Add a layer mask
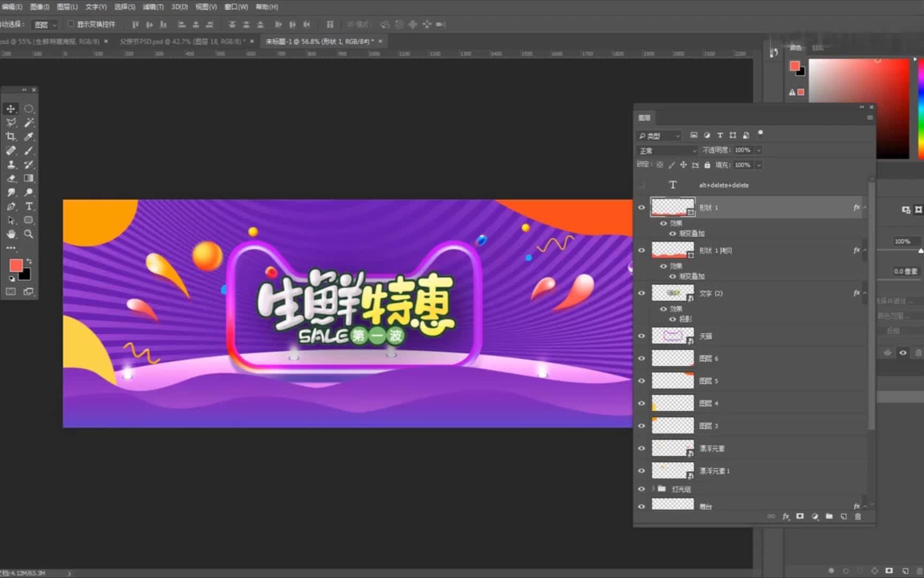Screen dimensions: 924x578 (800, 516)
